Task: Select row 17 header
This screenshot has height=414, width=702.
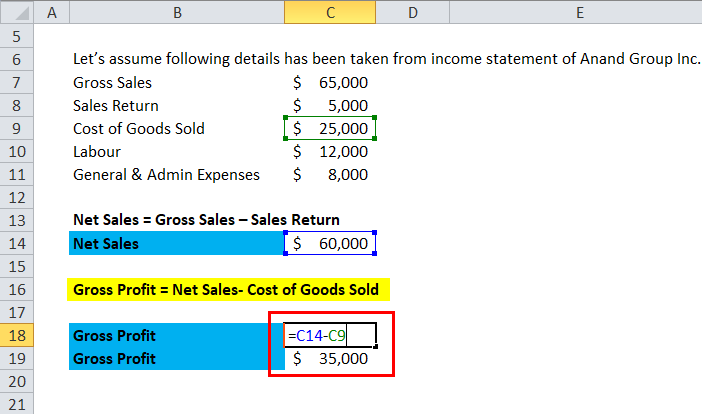Action: coord(17,312)
